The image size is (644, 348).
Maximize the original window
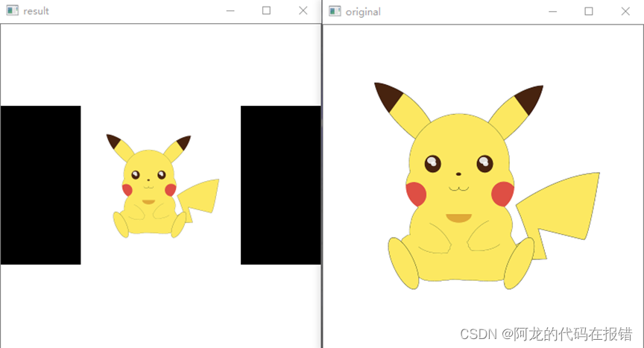point(589,11)
